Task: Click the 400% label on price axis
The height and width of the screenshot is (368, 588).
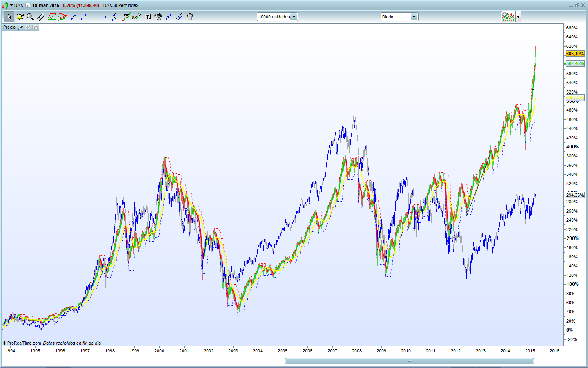Action: pos(572,147)
